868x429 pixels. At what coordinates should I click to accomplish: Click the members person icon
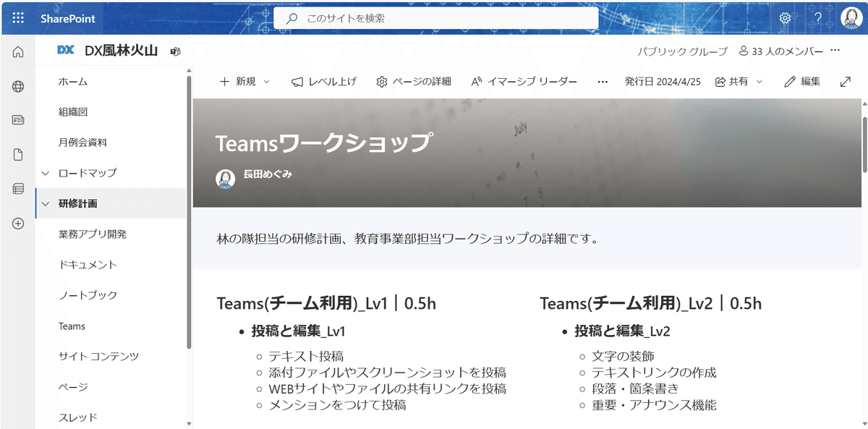coord(744,51)
